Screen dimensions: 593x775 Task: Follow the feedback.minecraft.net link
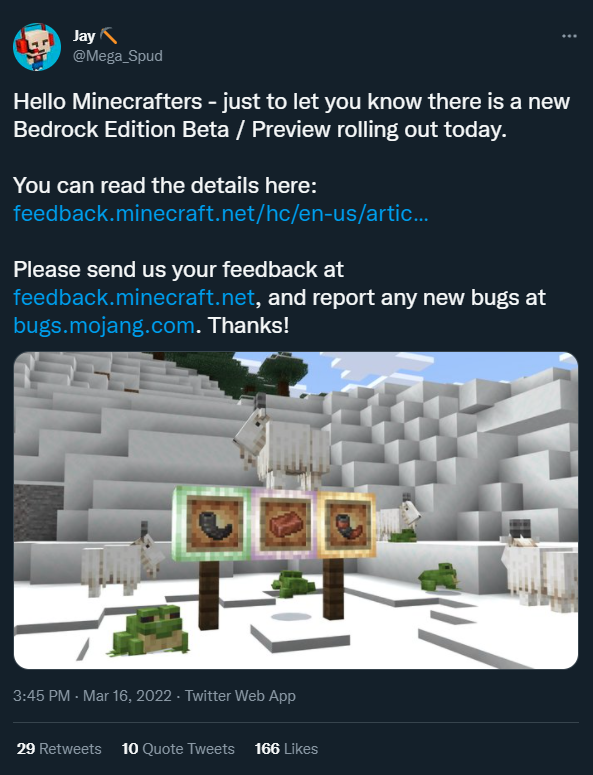134,298
